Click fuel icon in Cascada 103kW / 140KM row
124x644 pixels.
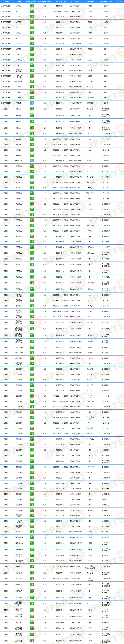point(32,353)
